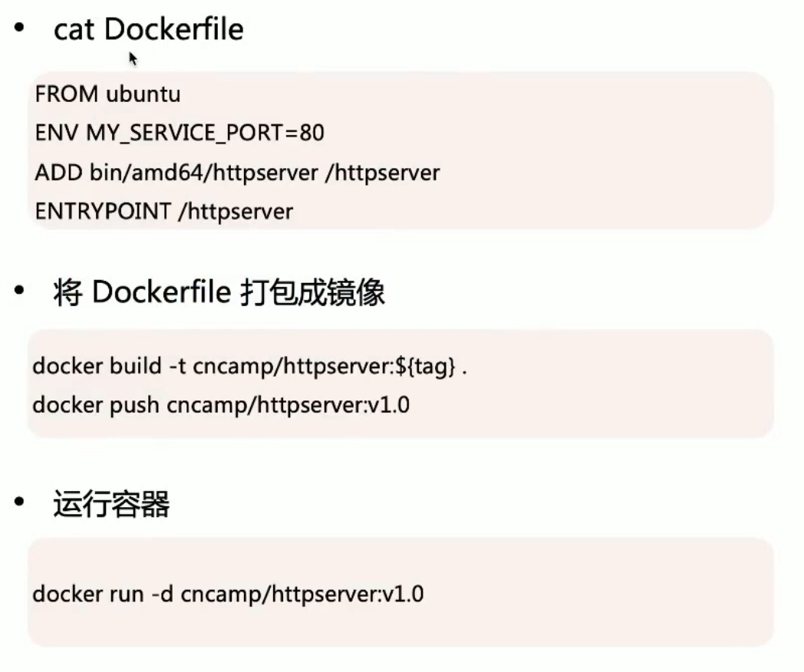Click the "将 Dockerfile 打包成镜像" heading
The height and width of the screenshot is (672, 804).
219,293
